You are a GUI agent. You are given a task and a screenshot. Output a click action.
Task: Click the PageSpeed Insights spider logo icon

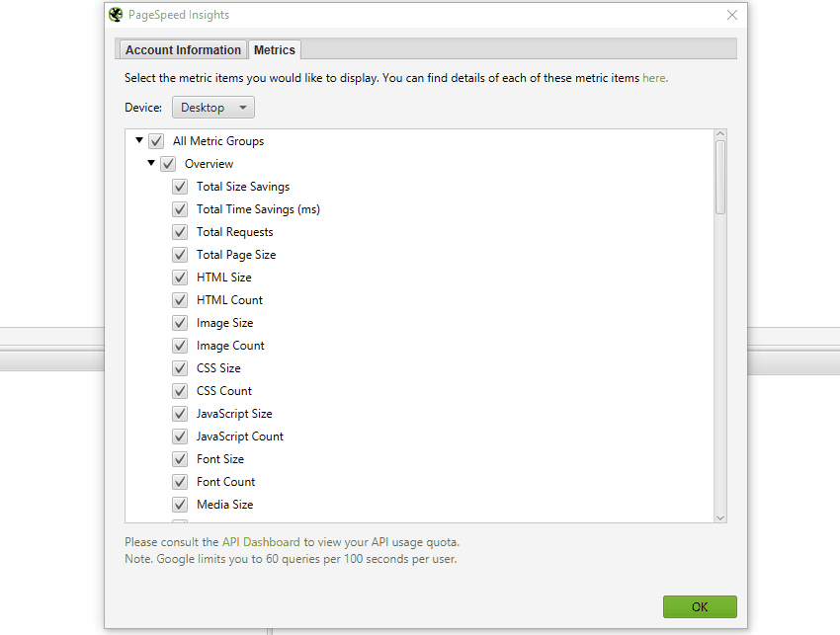(x=116, y=15)
